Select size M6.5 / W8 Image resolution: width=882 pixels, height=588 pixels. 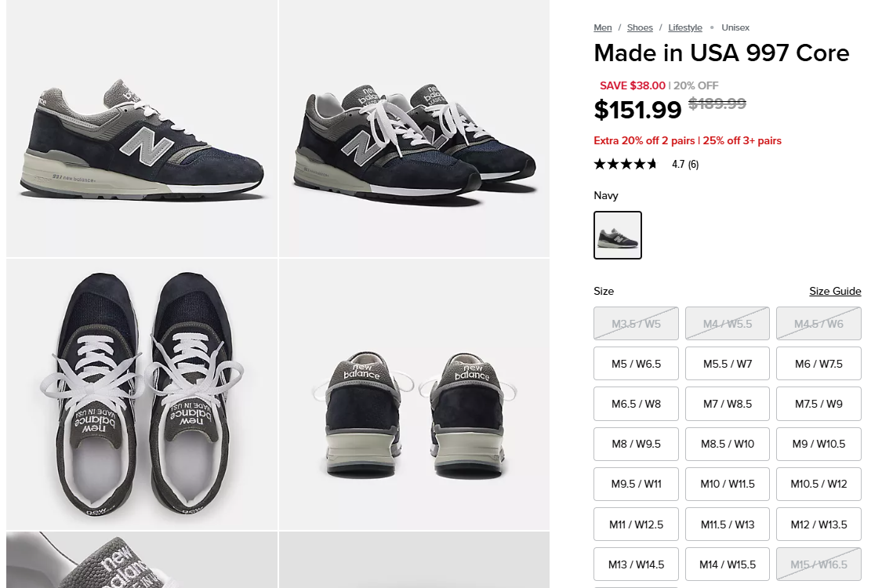[x=636, y=404]
